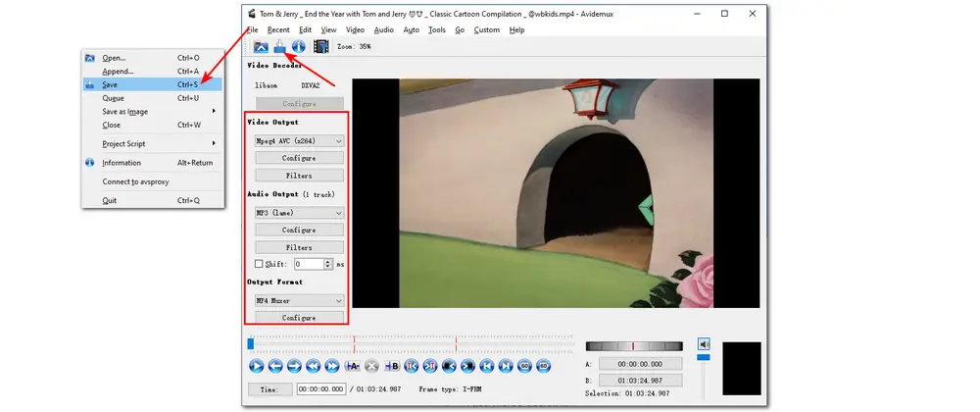Click the Open Video toolbar icon
This screenshot has height=412, width=980.
pyautogui.click(x=261, y=46)
